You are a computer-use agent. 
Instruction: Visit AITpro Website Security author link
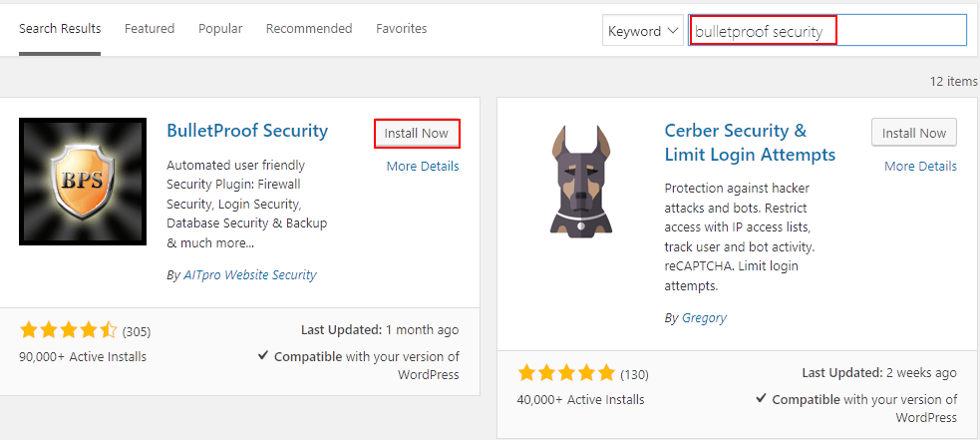250,274
